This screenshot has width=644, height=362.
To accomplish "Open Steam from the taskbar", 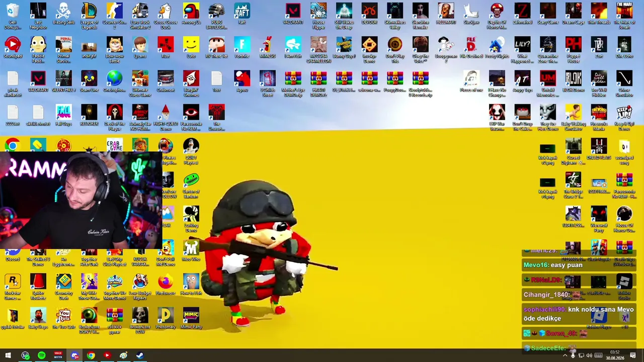I will point(139,355).
